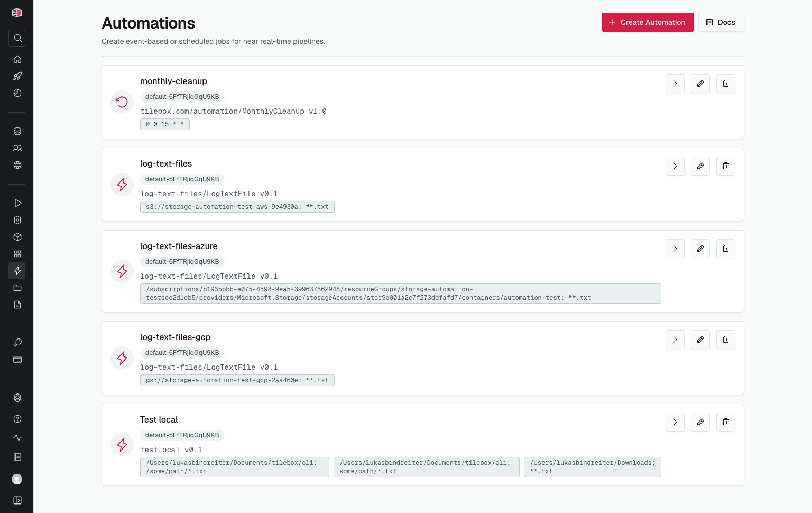
Task: Open the cube icon in sidebar
Action: 17,237
